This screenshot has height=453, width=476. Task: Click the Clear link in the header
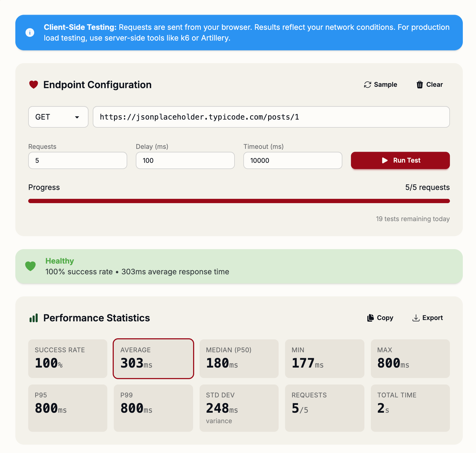[434, 84]
